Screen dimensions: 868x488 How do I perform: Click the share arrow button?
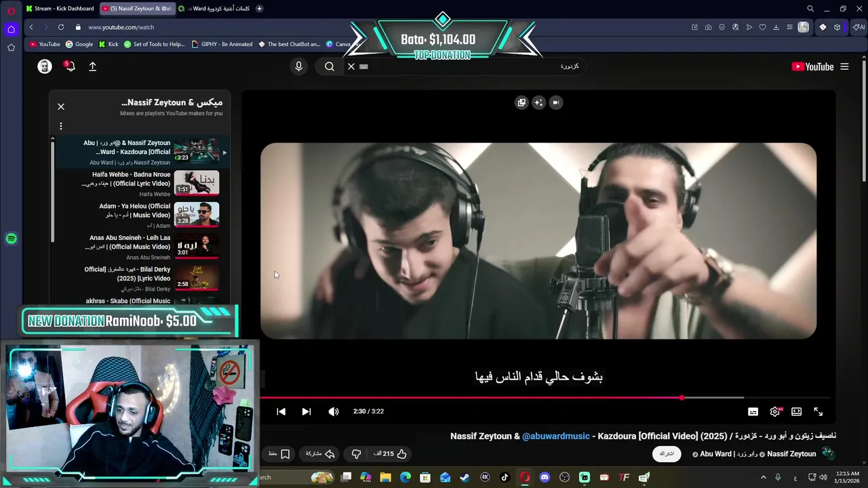pyautogui.click(x=321, y=453)
